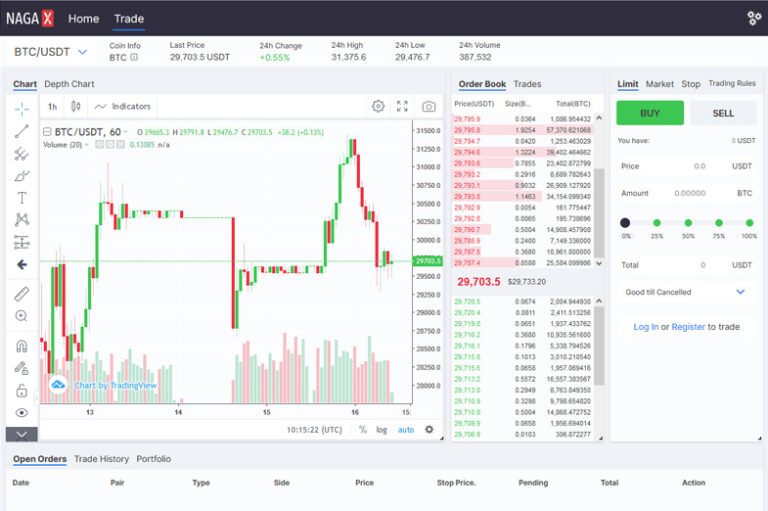The width and height of the screenshot is (768, 511).
Task: Select the Market order tab
Action: tap(660, 84)
